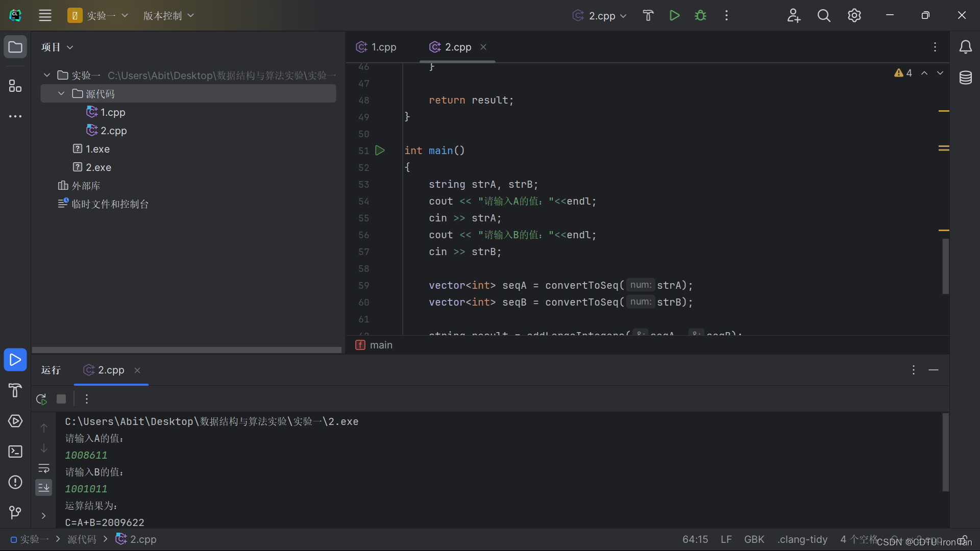Click the GBK encoding in status bar
The height and width of the screenshot is (551, 980).
coord(754,539)
